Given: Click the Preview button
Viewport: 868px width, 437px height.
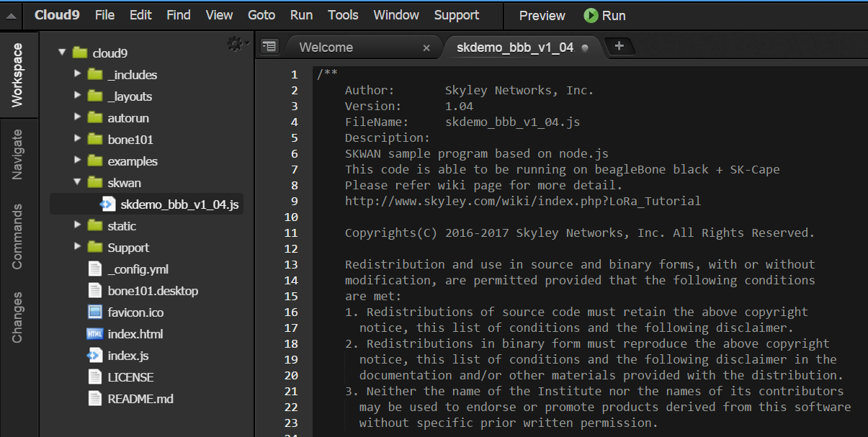Looking at the screenshot, I should tap(542, 15).
